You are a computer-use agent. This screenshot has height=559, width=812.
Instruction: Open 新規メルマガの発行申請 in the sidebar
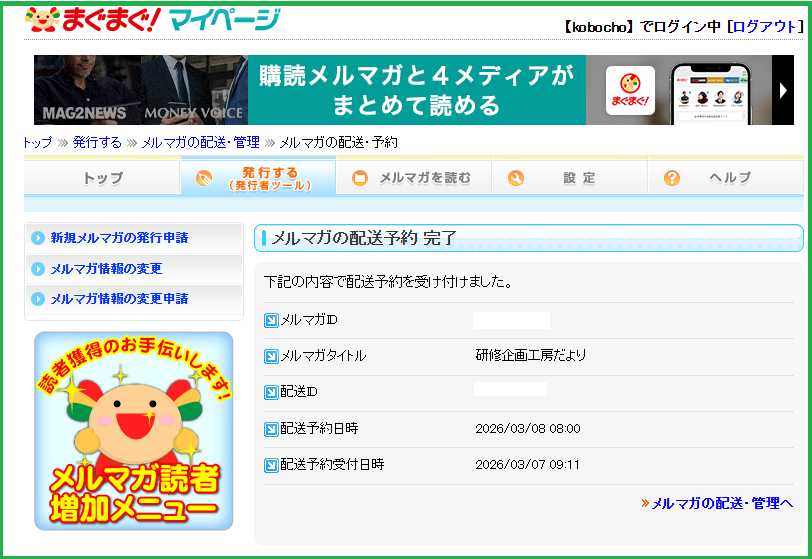coord(119,238)
